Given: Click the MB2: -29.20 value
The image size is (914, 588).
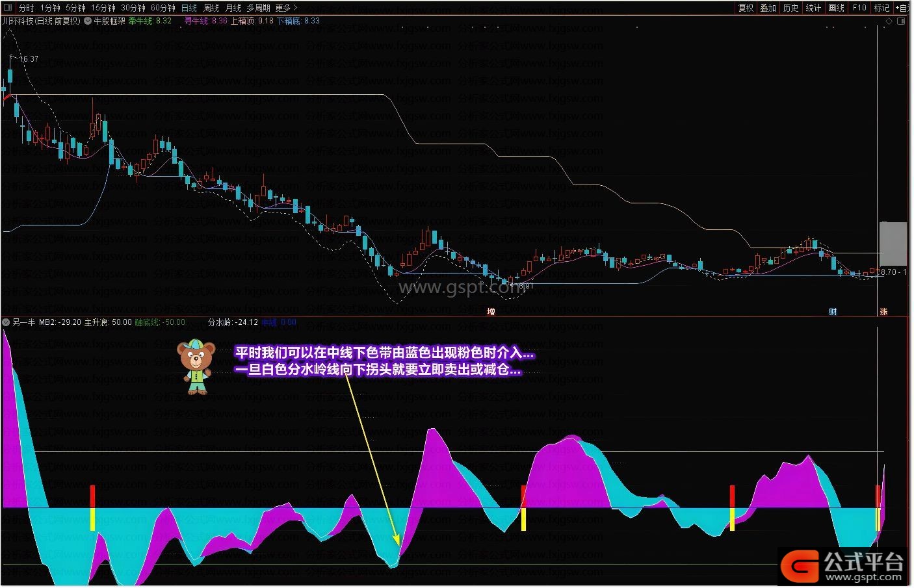Looking at the screenshot, I should [60, 322].
